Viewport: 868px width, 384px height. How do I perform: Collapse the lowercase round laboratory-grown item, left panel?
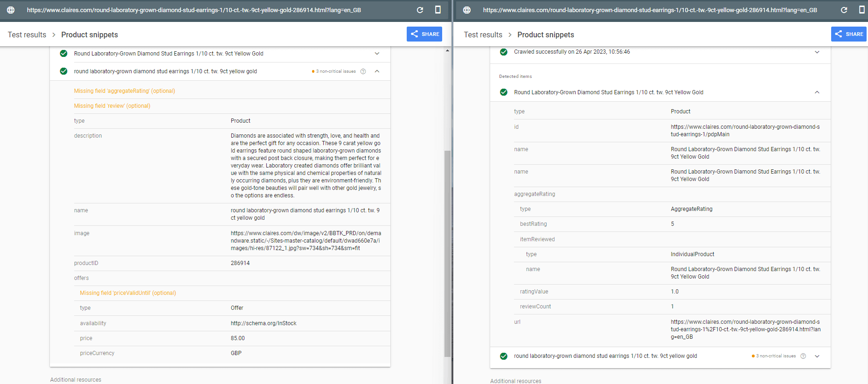(x=377, y=71)
